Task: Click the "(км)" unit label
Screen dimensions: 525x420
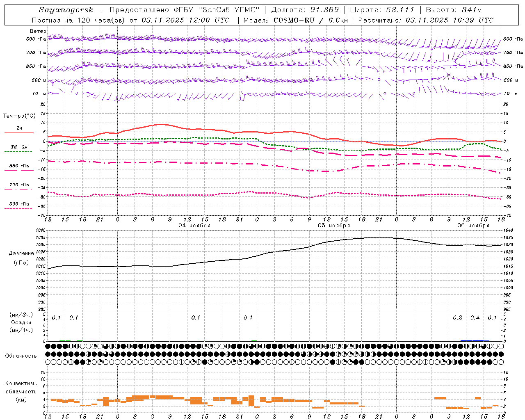Action: [x=21, y=399]
